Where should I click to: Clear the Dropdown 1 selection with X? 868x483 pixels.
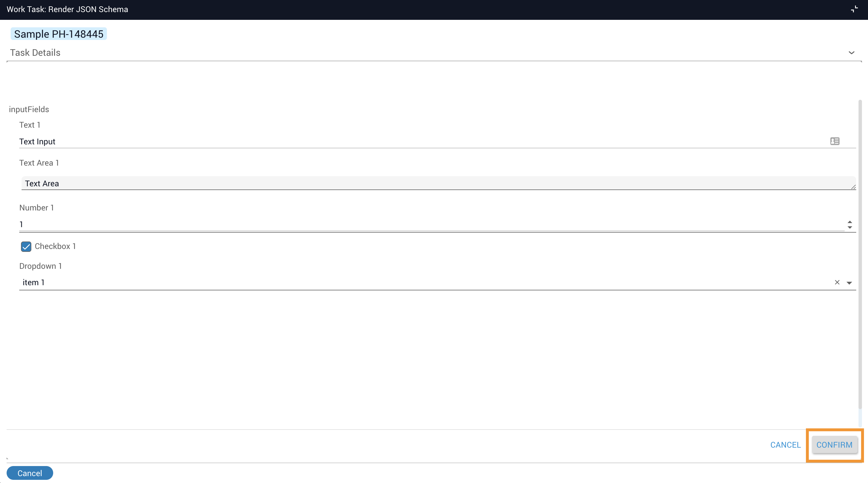pyautogui.click(x=837, y=282)
